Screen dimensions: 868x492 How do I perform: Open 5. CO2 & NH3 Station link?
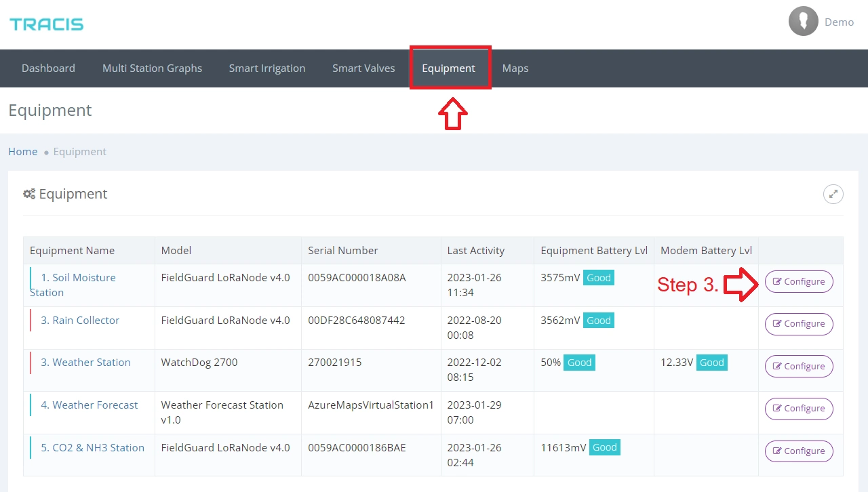pos(92,448)
